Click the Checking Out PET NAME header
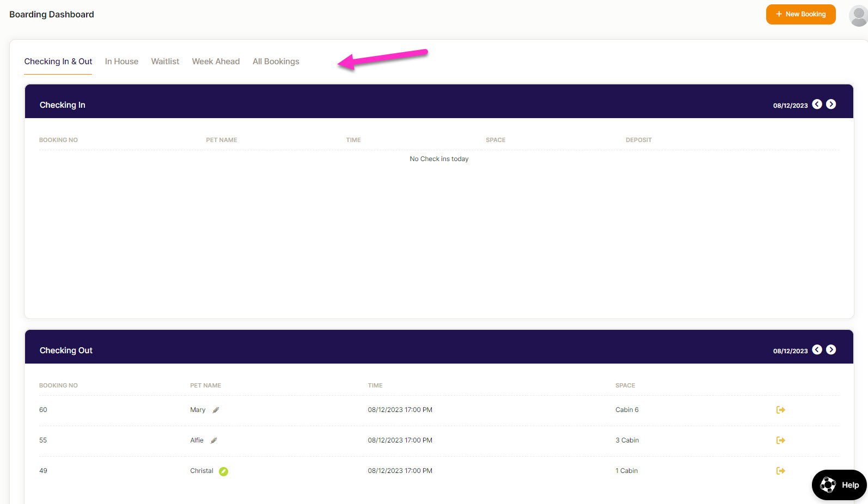This screenshot has height=504, width=868. (x=205, y=385)
